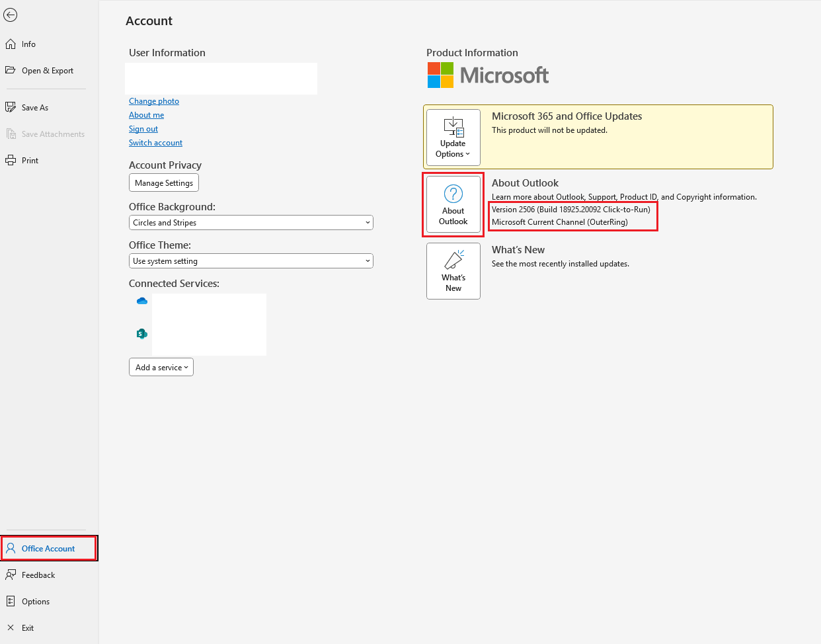821x644 pixels.
Task: Click 'See the most recently installed updates' text
Action: (x=561, y=264)
